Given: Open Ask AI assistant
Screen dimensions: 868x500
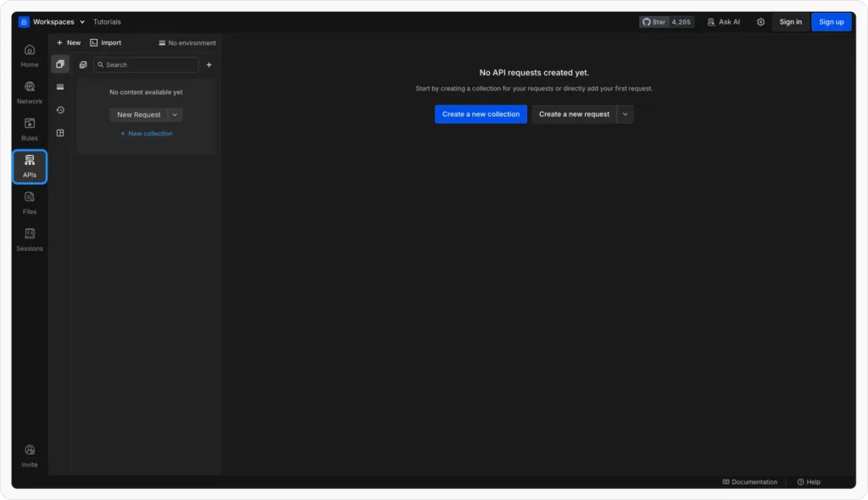Looking at the screenshot, I should [722, 21].
